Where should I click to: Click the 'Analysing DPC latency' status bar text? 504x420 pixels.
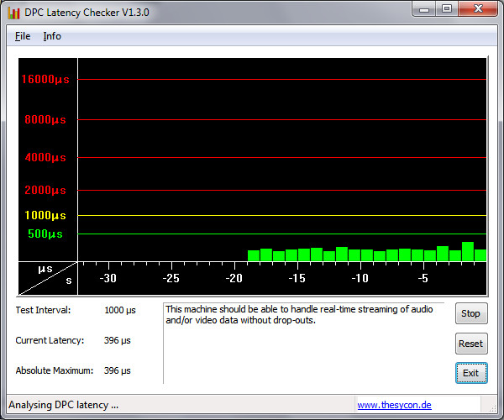(x=63, y=405)
